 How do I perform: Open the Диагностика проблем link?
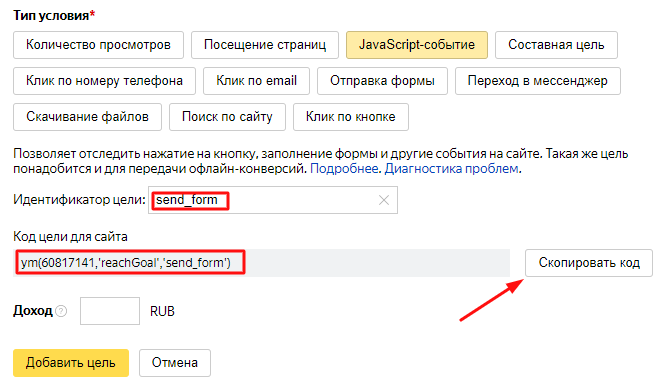click(451, 169)
